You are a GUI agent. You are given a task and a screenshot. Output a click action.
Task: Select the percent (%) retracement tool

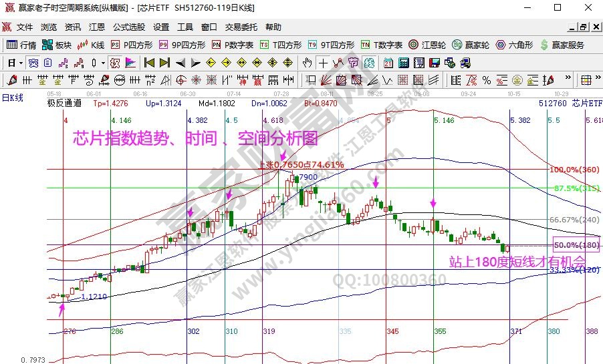(486, 80)
